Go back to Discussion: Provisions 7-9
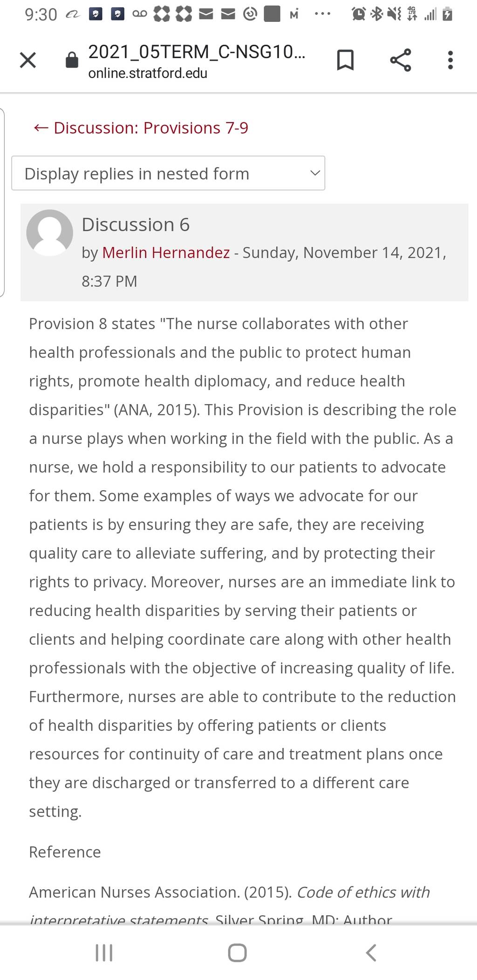 coord(141,128)
